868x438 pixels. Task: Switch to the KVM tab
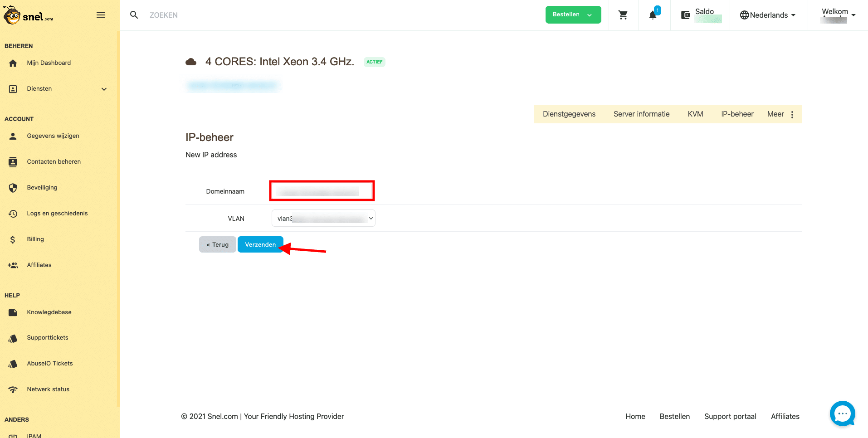695,114
